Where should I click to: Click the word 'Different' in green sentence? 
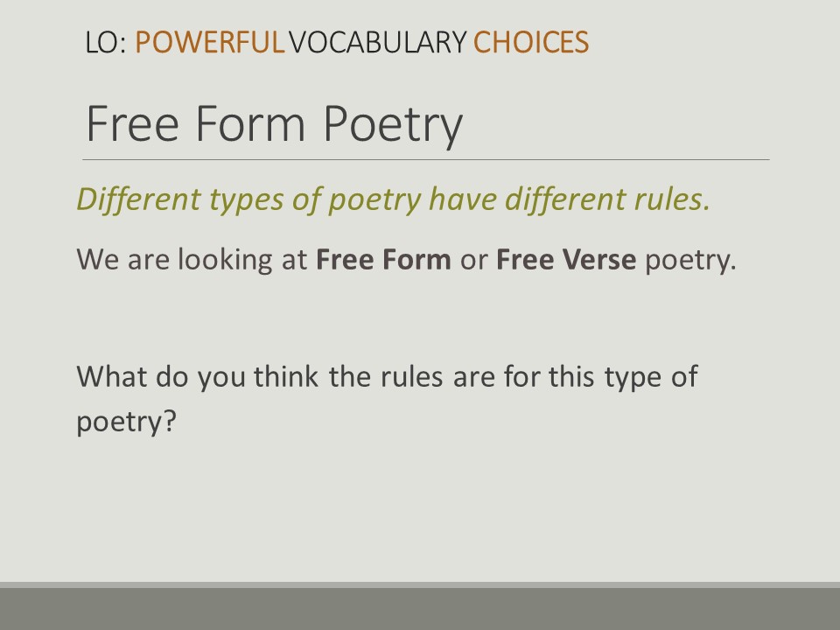tap(138, 199)
